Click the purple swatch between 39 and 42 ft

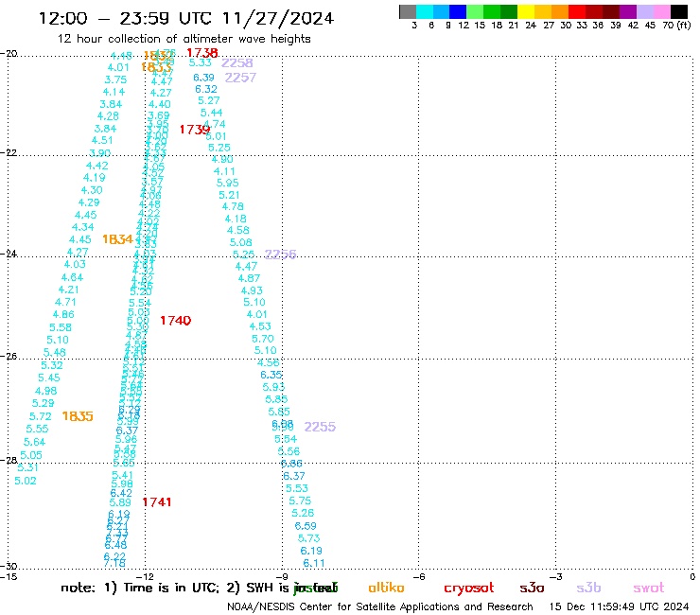(628, 11)
